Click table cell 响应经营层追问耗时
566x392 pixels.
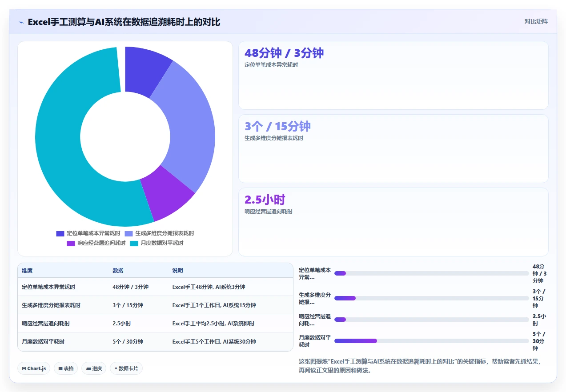(x=46, y=324)
